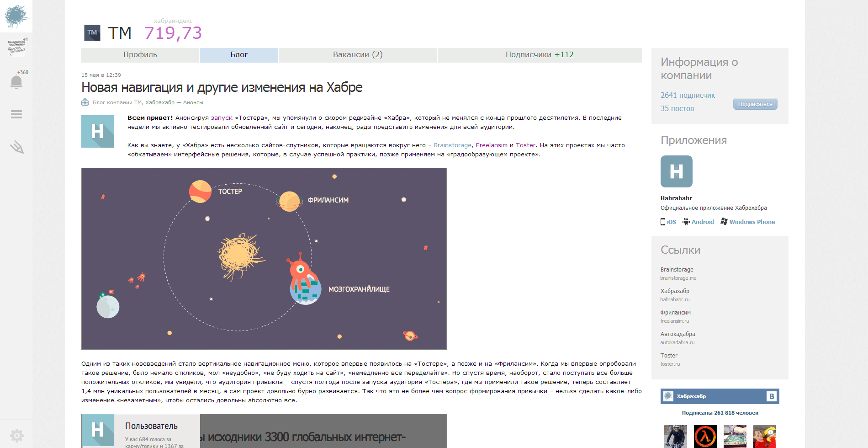
Task: Open the settings gear at sidebar bottom
Action: point(16,435)
